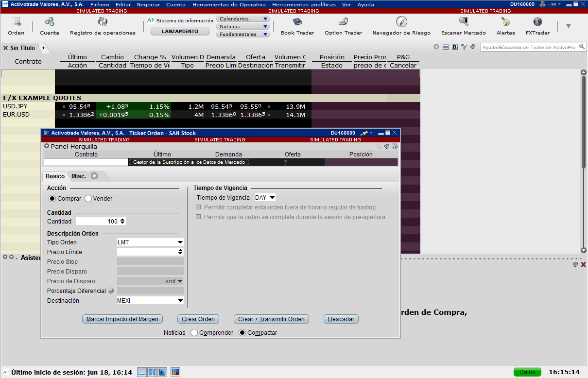588x378 pixels.
Task: Click the Cantidad stepper arrows
Action: pyautogui.click(x=122, y=221)
